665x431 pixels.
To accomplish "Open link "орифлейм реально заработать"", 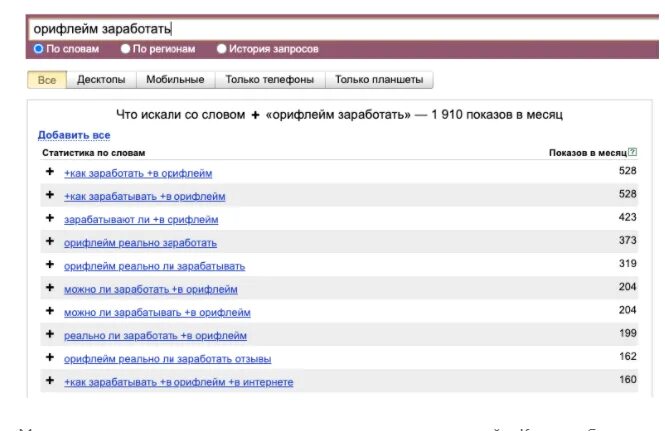I will 140,243.
